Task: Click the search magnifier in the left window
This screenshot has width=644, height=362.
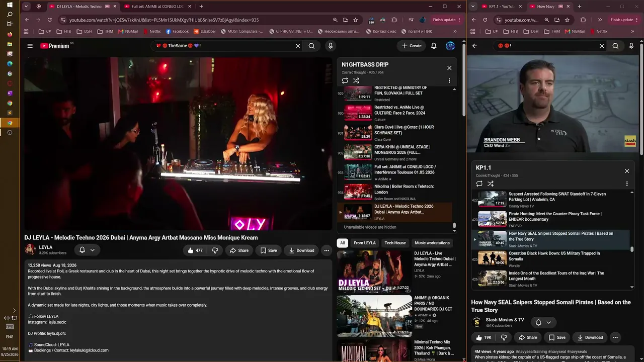Action: pyautogui.click(x=312, y=46)
